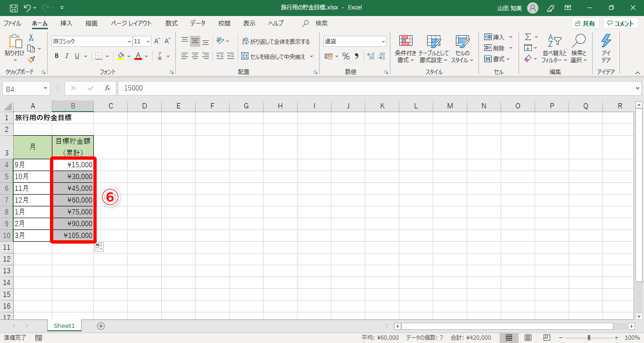Activate the format painter brush
The height and width of the screenshot is (343, 644).
(31, 59)
